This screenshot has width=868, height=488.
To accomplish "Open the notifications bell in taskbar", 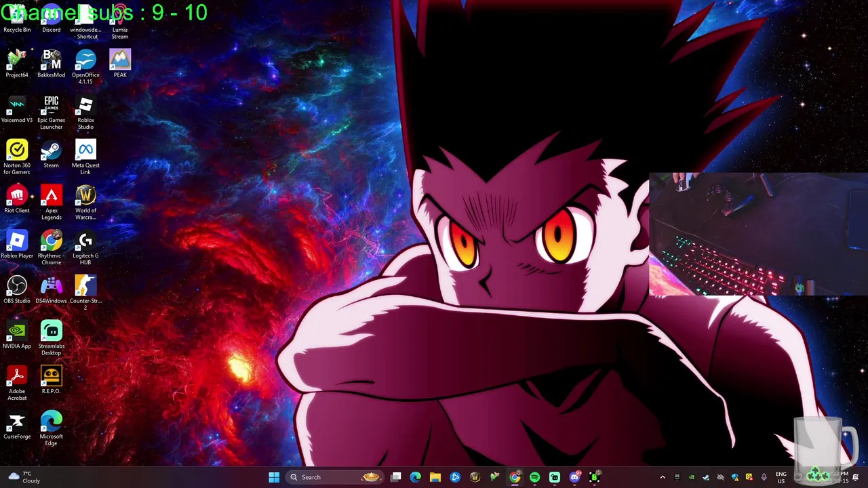I will click(x=855, y=477).
